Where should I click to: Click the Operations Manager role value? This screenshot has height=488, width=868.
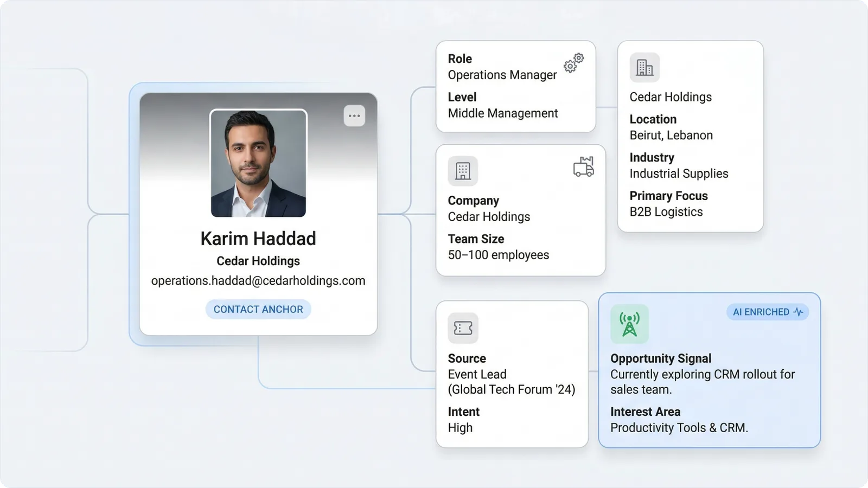[x=502, y=75]
